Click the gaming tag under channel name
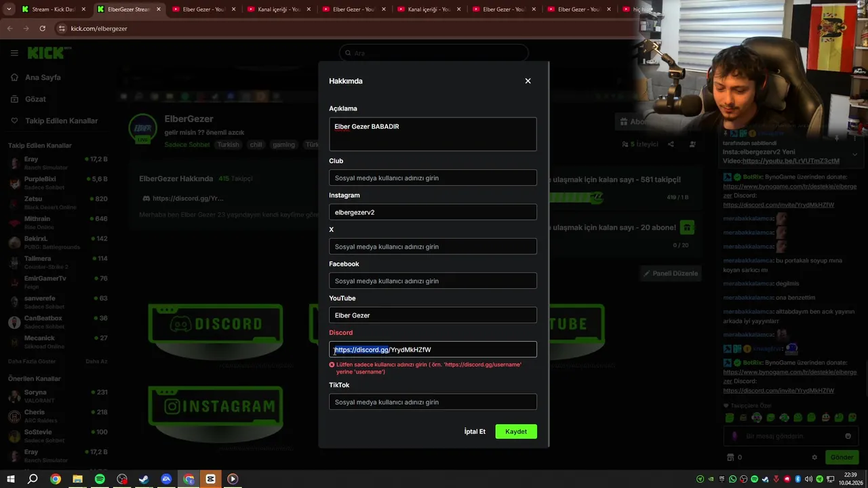Image resolution: width=868 pixels, height=488 pixels. (283, 144)
